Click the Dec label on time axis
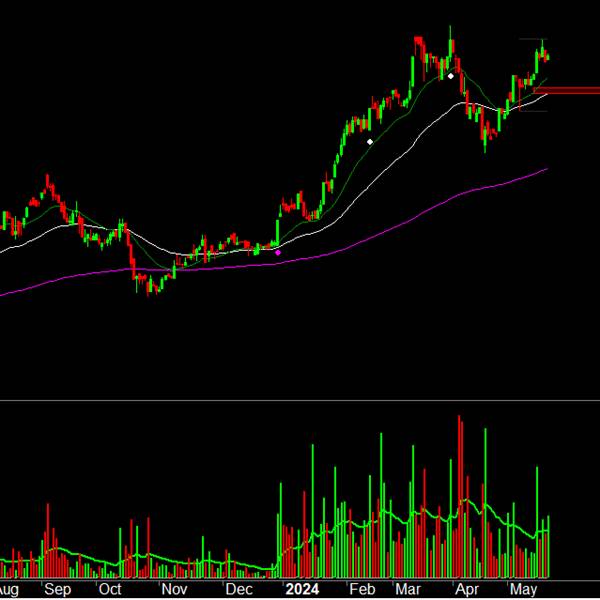Screen dimensions: 600x600 pos(239,589)
